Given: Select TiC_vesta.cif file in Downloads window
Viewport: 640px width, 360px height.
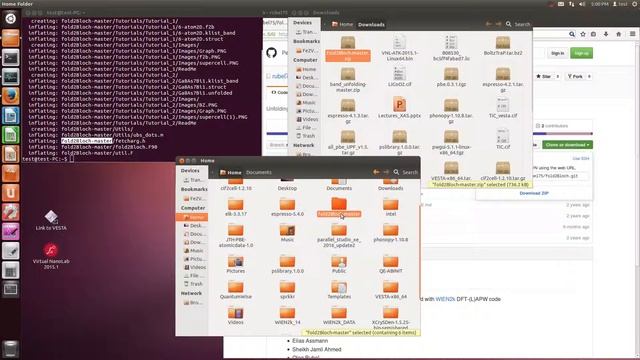Looking at the screenshot, I should click(x=502, y=108).
